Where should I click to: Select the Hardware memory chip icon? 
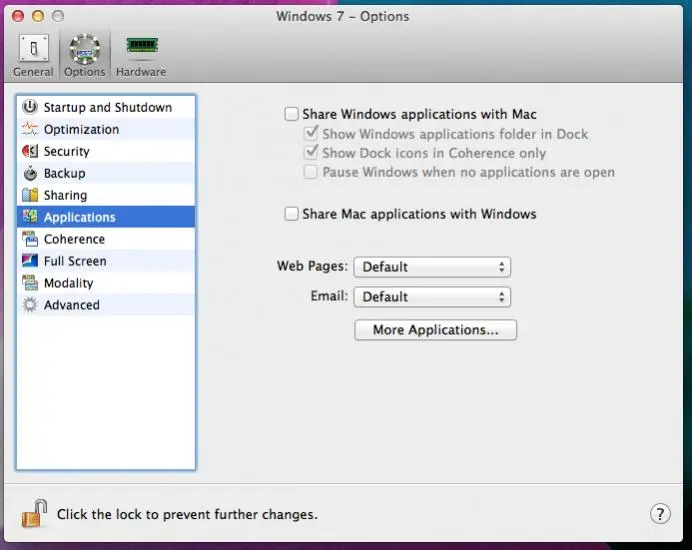click(x=140, y=48)
